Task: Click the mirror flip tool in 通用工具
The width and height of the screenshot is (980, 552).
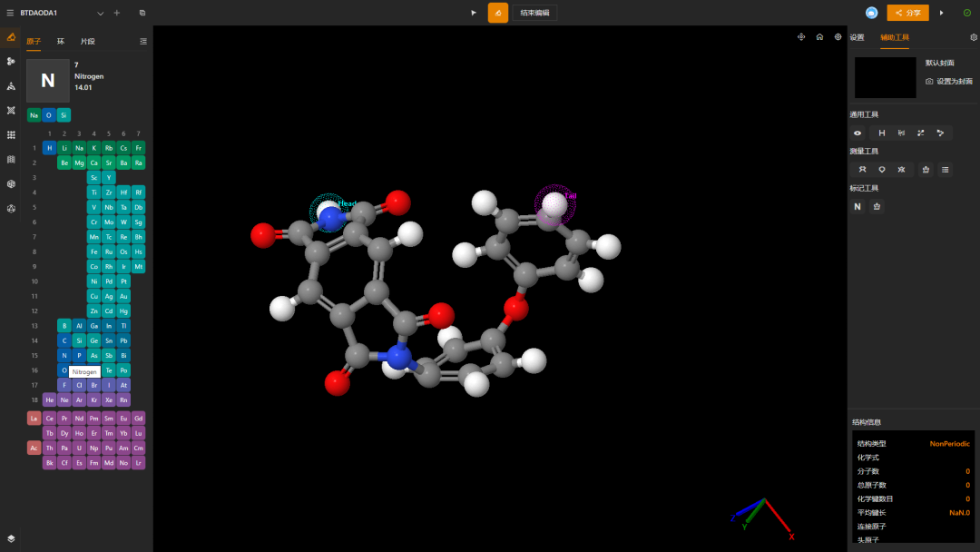Action: pyautogui.click(x=901, y=133)
